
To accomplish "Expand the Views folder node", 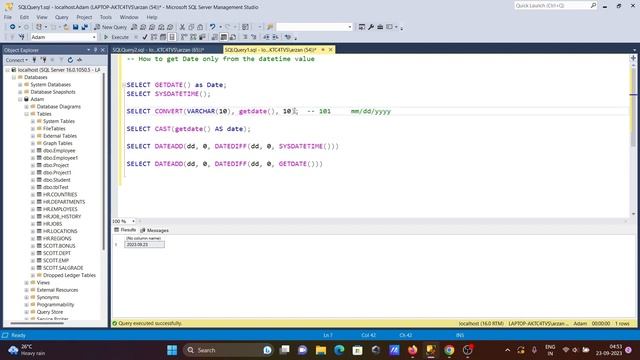I will pos(27,282).
